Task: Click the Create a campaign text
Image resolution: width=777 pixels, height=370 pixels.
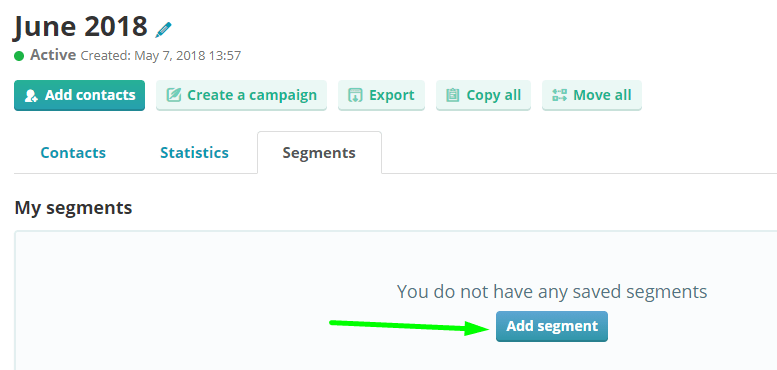Action: 252,95
